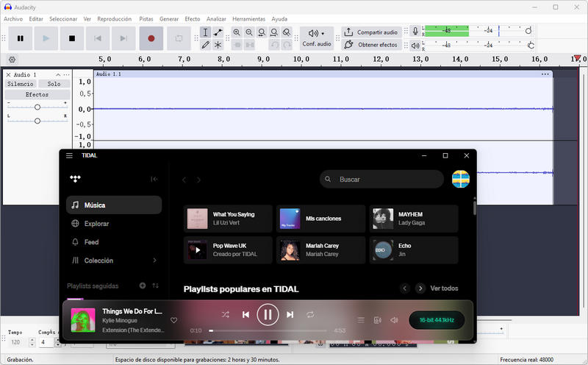The height and width of the screenshot is (365, 588).
Task: Click the Audacity play button
Action: coord(46,38)
